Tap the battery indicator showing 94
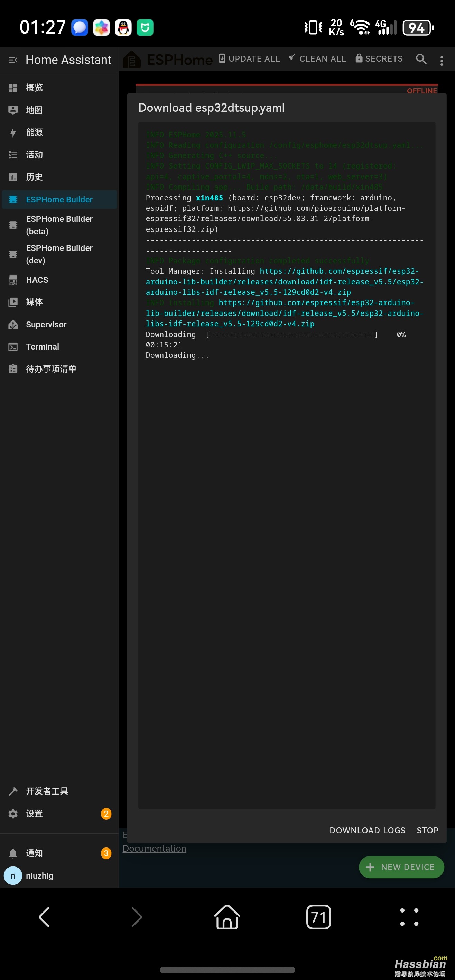The image size is (455, 980). (x=418, y=27)
